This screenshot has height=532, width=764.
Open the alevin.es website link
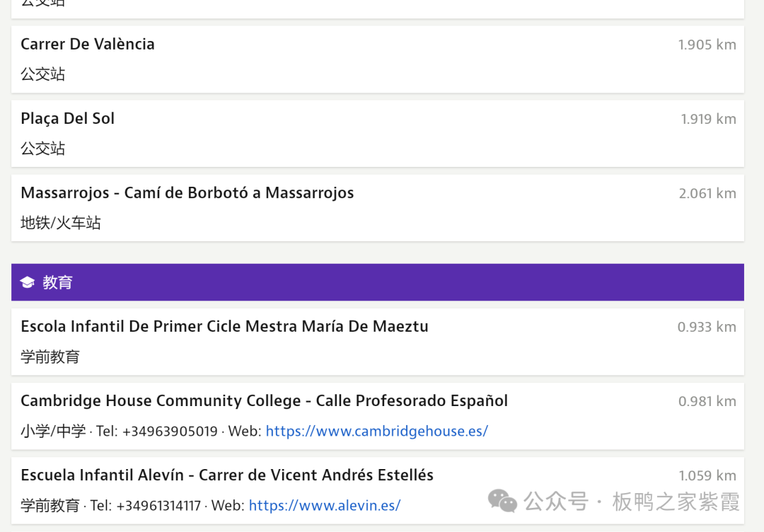click(325, 505)
